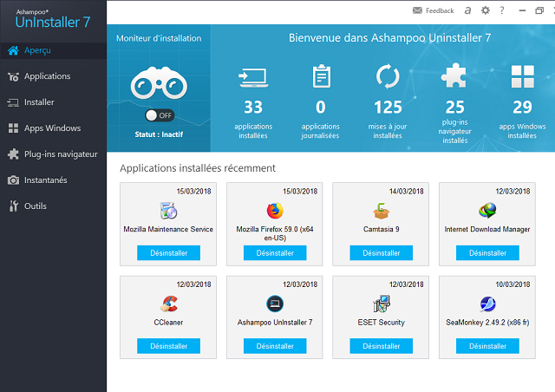Viewport: 555px width, 392px height.
Task: Click the ESET Security icon
Action: tap(382, 304)
